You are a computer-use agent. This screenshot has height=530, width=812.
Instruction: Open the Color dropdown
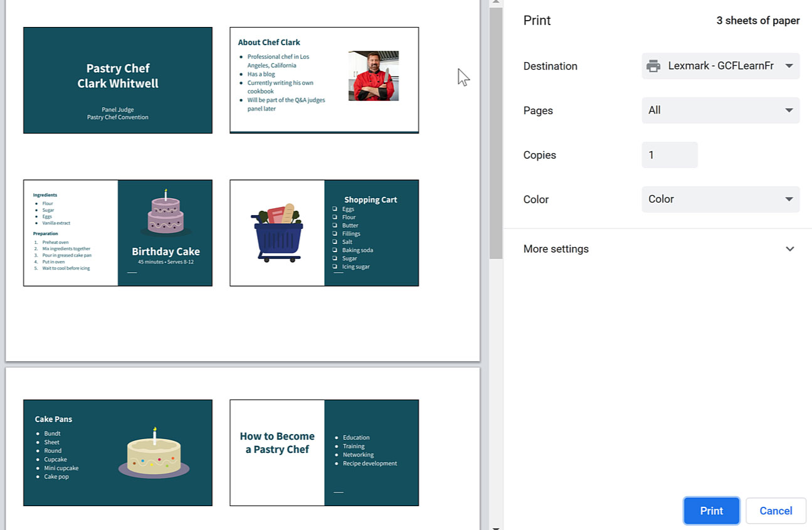pos(720,199)
